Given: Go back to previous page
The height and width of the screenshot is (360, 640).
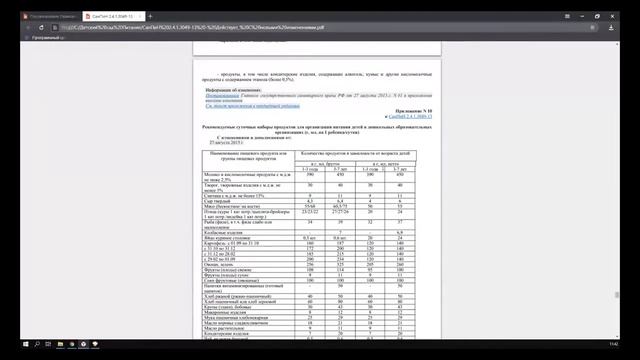Looking at the screenshot, I should (29, 27).
